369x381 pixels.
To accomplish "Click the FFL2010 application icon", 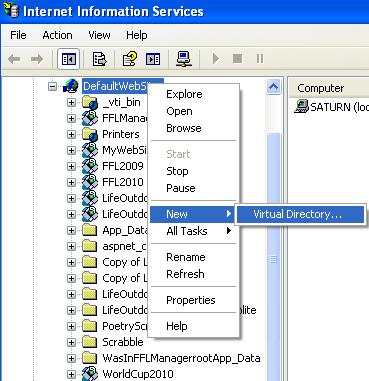I will [90, 182].
